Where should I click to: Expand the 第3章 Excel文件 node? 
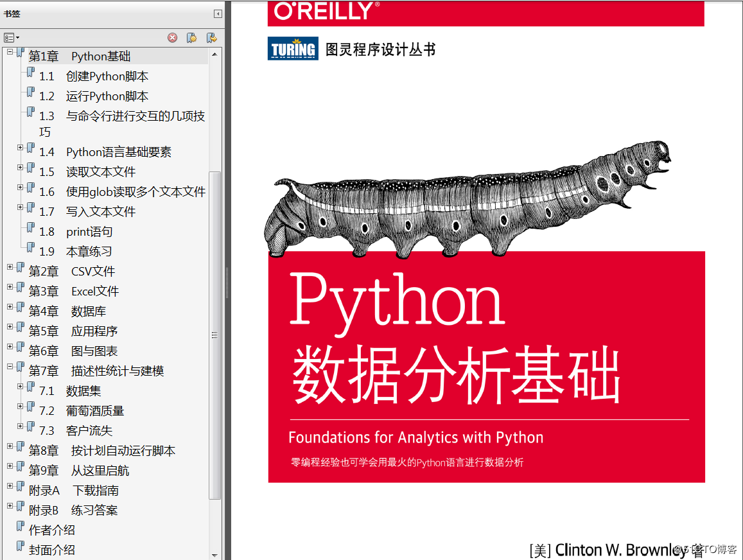[x=10, y=287]
